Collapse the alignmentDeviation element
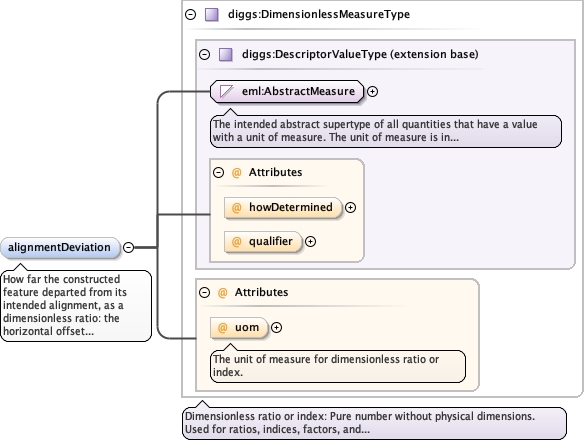The image size is (585, 443). tap(128, 247)
